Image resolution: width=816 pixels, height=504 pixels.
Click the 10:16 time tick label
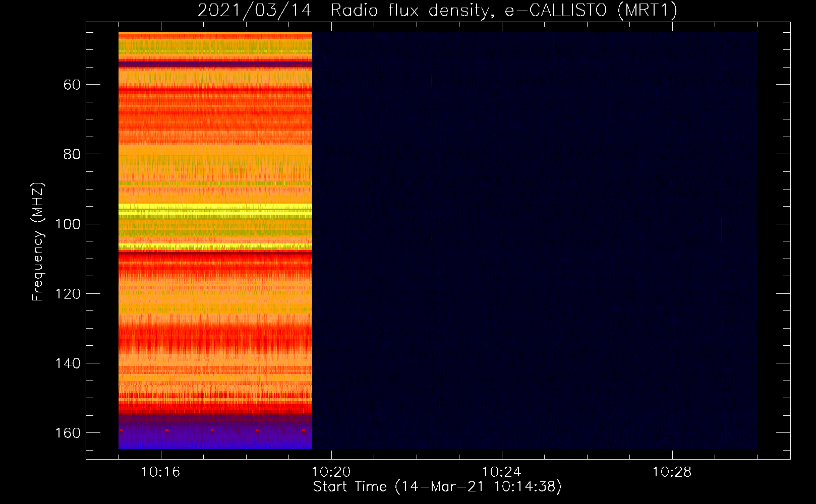pos(161,472)
